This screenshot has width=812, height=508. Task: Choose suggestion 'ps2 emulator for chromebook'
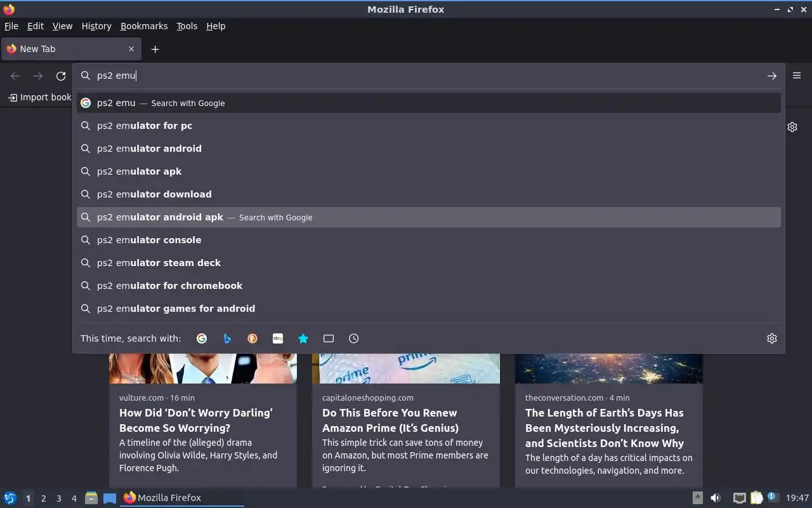[429, 286]
